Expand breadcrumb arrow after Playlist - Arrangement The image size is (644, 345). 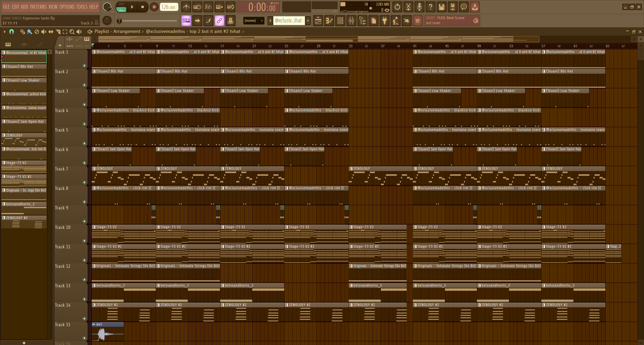point(143,32)
